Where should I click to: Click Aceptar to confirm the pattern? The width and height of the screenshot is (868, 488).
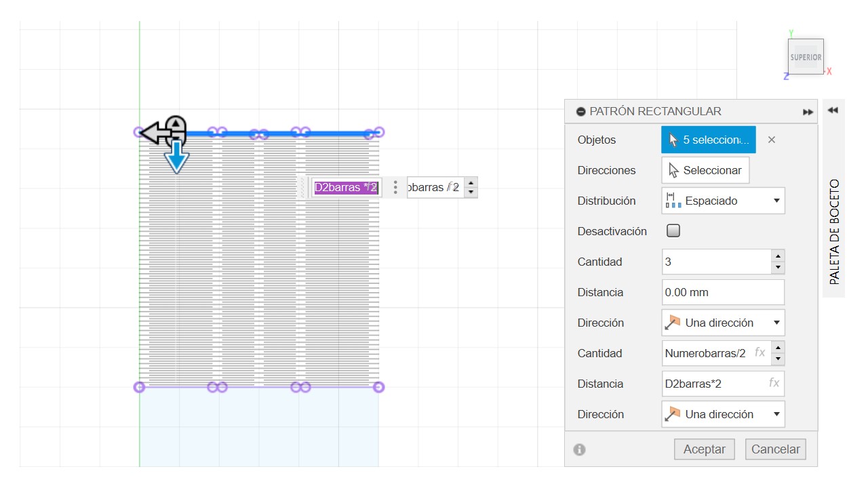pos(704,449)
